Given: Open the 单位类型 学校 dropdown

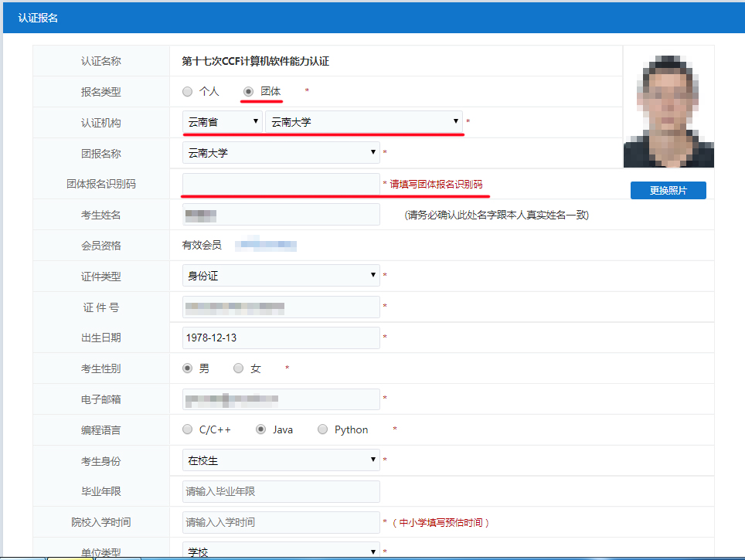Looking at the screenshot, I should (281, 552).
